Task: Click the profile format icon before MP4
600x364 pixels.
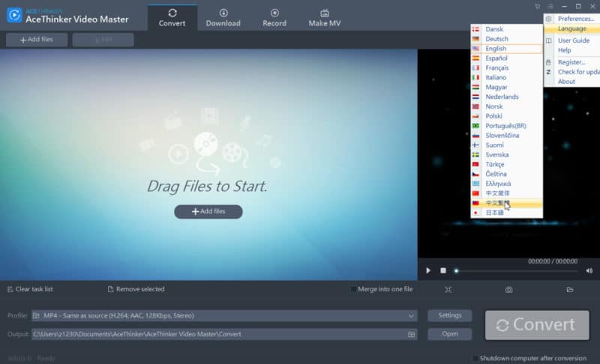Action: coord(36,315)
